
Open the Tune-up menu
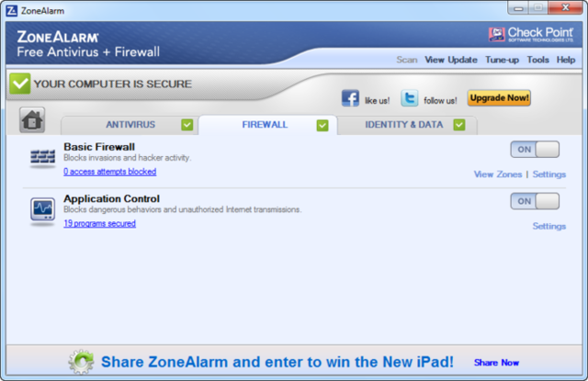click(503, 60)
